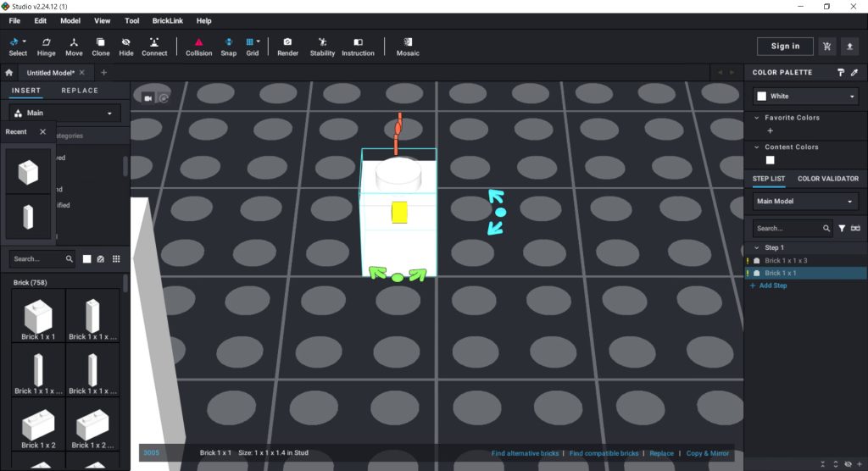868x471 pixels.
Task: Choose the Hinge tool
Action: pyautogui.click(x=46, y=47)
